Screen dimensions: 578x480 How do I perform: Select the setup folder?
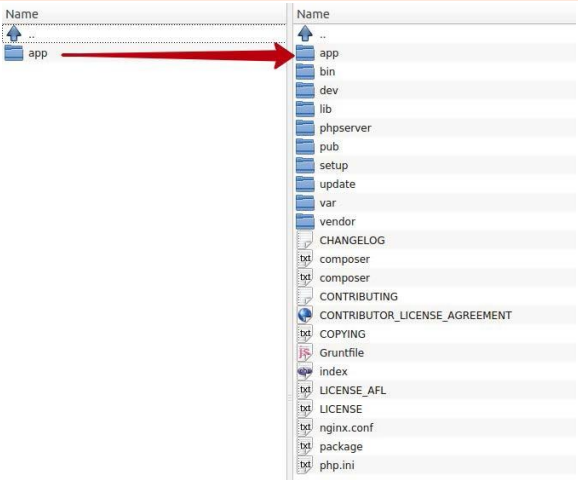point(436,165)
